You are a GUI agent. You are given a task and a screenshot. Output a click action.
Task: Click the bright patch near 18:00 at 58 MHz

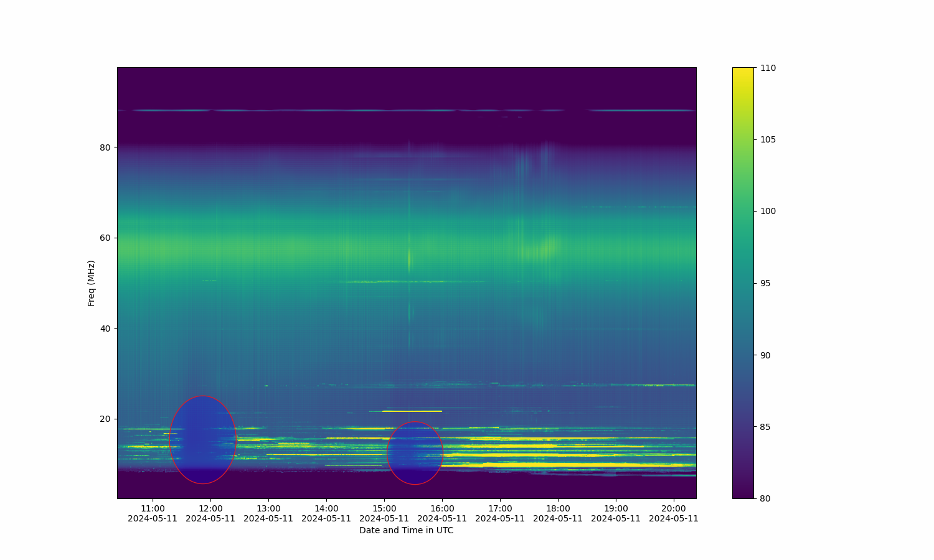tap(548, 247)
